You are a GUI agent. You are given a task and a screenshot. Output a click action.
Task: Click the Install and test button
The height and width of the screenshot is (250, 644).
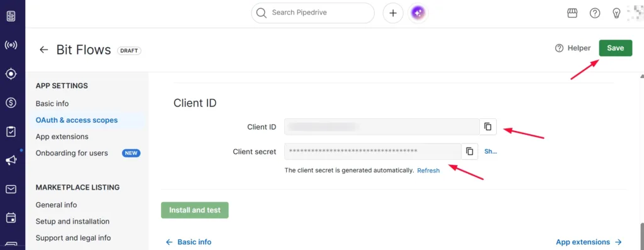pyautogui.click(x=195, y=210)
